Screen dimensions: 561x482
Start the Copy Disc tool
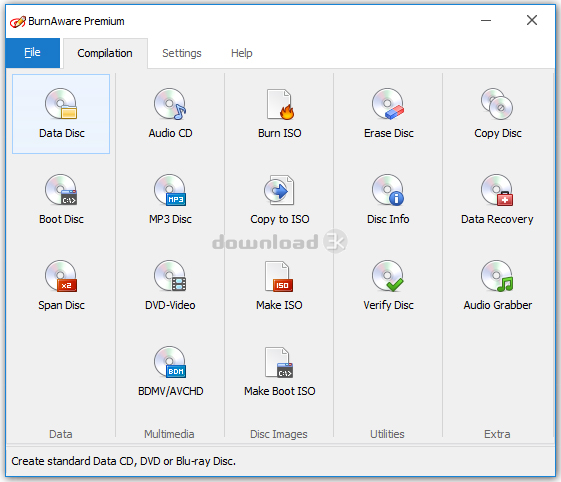[497, 114]
